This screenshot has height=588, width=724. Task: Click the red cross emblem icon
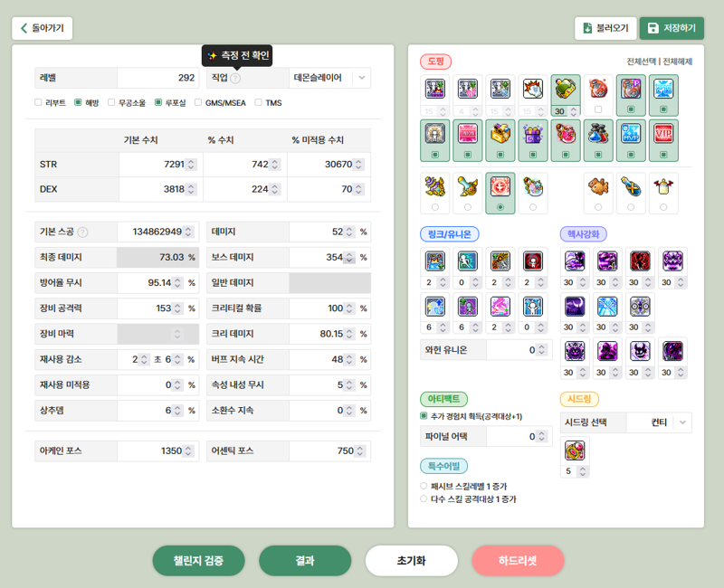pos(500,186)
